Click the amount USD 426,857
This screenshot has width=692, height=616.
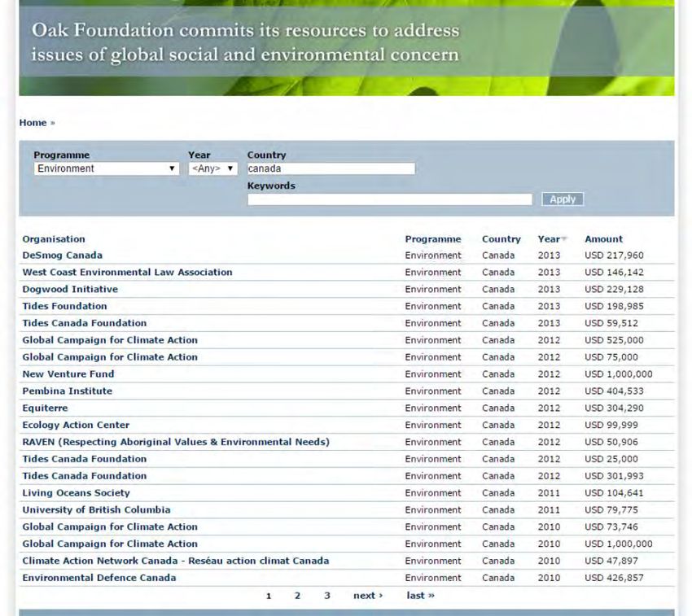click(x=614, y=578)
